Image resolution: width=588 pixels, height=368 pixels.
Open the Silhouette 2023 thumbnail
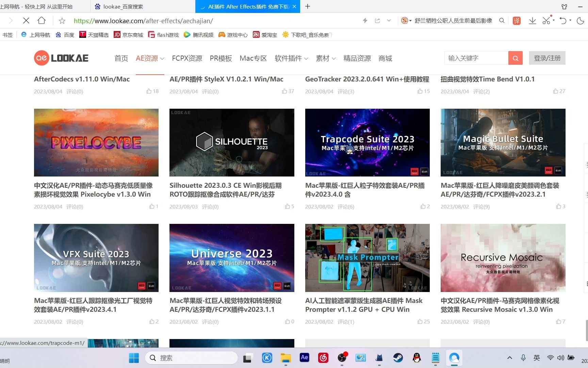[x=232, y=142]
